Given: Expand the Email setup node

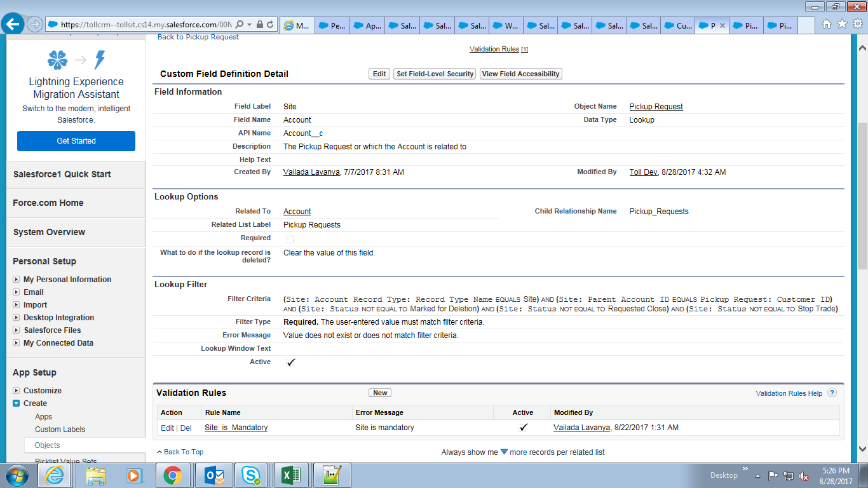Looking at the screenshot, I should coord(17,292).
